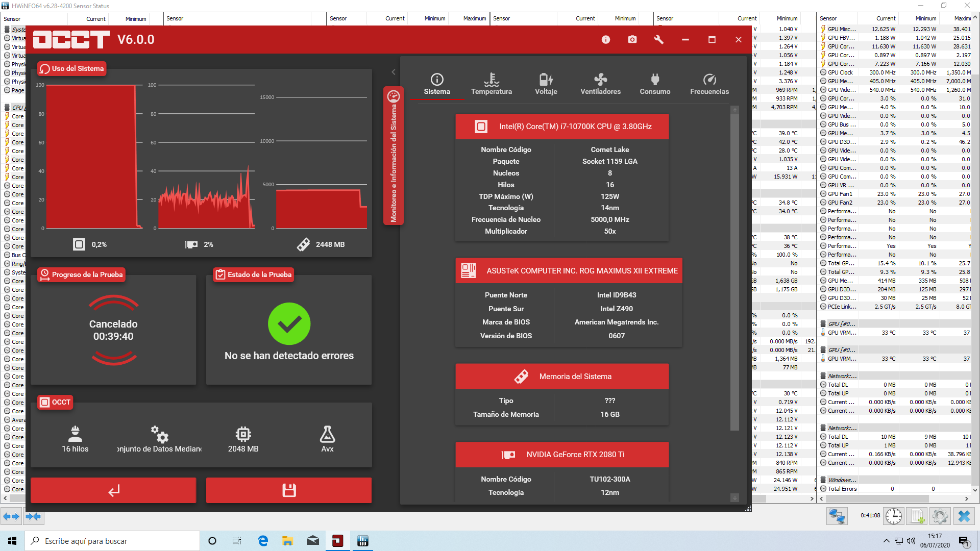Open OCCT settings wrench icon
The image size is (980, 551).
pos(659,40)
